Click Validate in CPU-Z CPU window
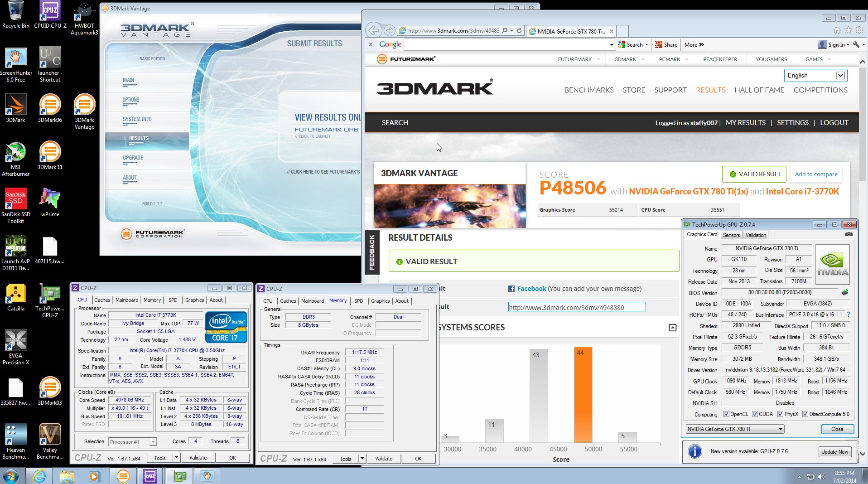This screenshot has width=868, height=484. [x=198, y=458]
